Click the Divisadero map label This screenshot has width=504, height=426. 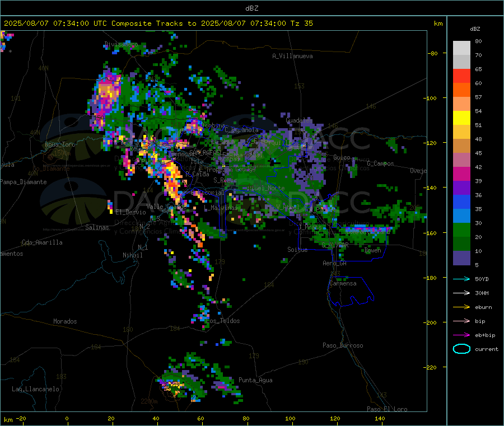coord(121,44)
